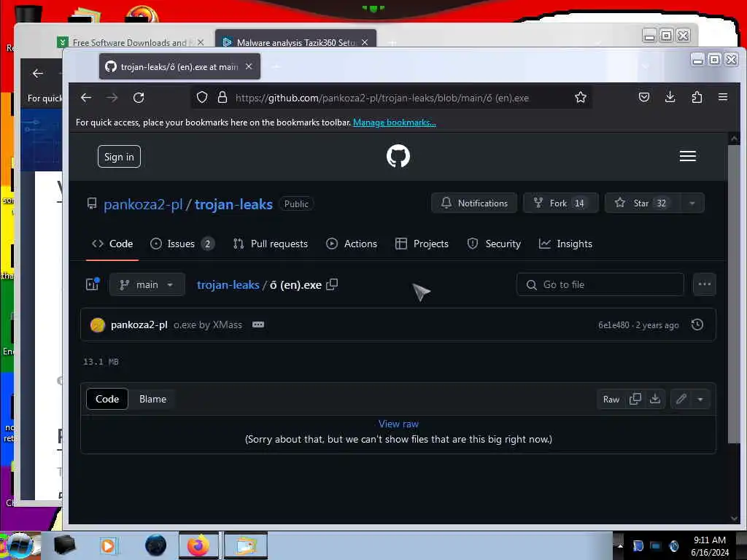Click the GitHub logo
747x560 pixels.
click(x=398, y=156)
